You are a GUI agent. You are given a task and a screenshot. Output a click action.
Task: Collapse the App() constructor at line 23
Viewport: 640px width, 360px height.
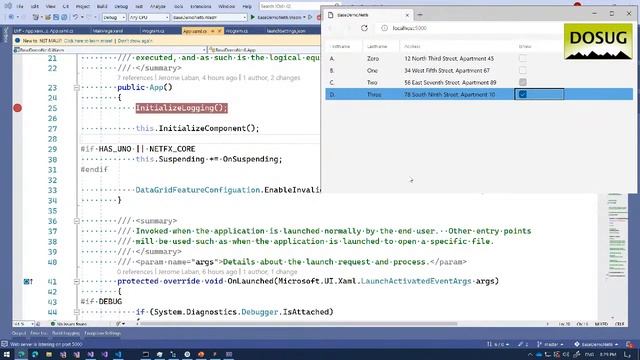[x=76, y=88]
